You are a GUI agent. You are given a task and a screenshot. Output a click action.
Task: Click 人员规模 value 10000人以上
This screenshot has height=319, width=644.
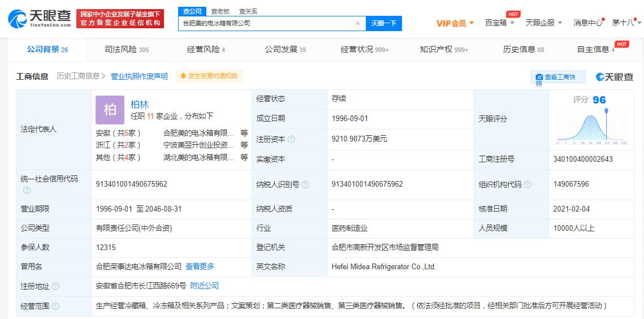click(574, 228)
